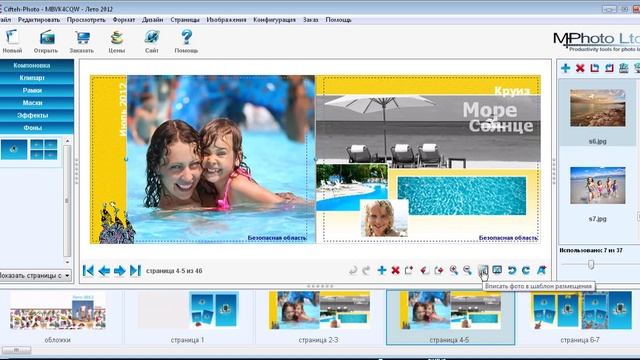Open the Заказ menu
Image resolution: width=640 pixels, height=360 pixels.
[311, 20]
